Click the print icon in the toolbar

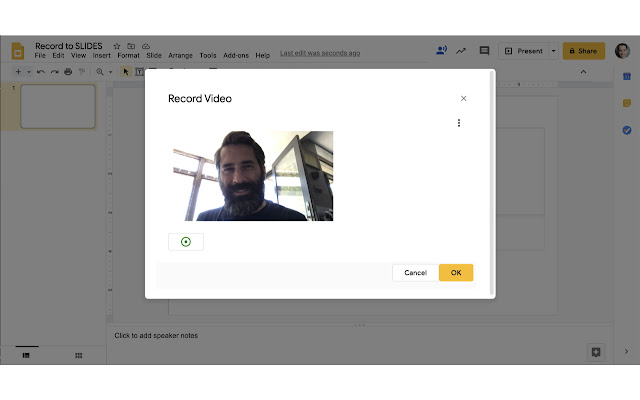(68, 72)
